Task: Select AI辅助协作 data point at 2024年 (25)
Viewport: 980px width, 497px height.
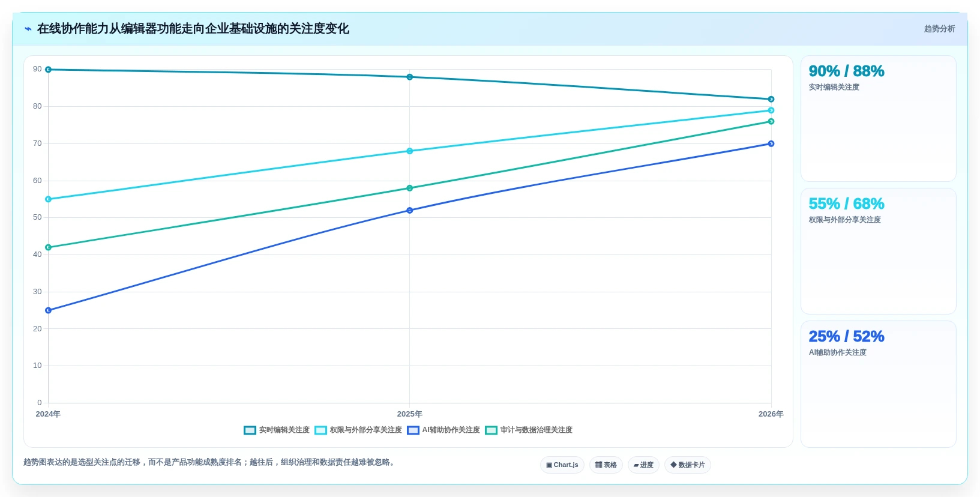Action: click(49, 310)
